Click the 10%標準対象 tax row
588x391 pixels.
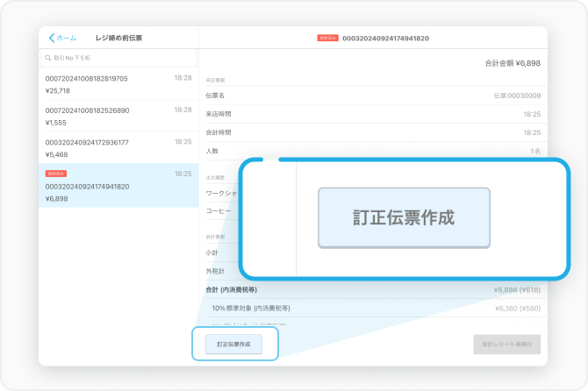click(x=372, y=309)
